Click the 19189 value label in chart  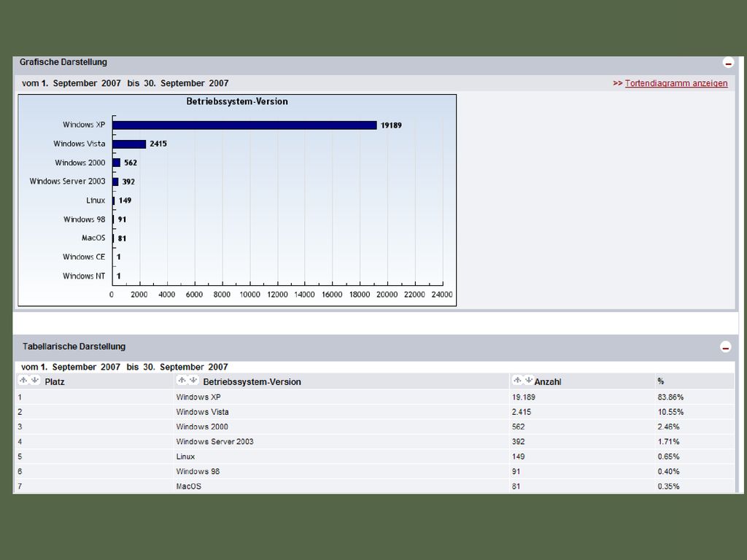(x=391, y=125)
